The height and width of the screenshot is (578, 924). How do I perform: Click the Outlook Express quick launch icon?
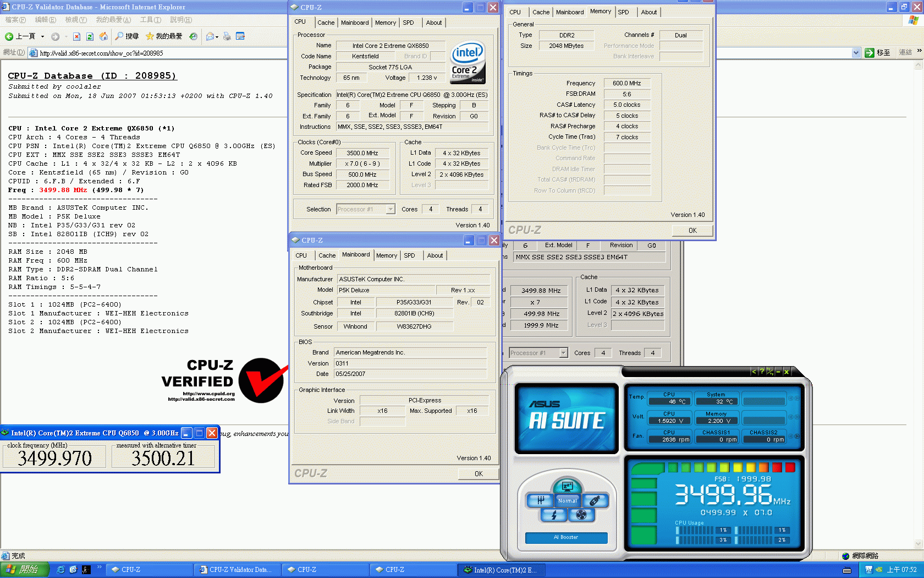click(x=73, y=570)
